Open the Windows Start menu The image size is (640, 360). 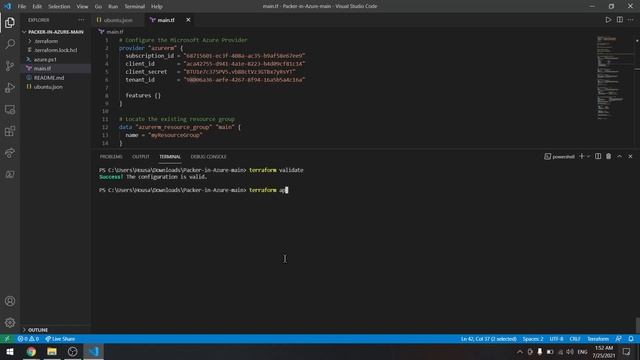(x=10, y=351)
